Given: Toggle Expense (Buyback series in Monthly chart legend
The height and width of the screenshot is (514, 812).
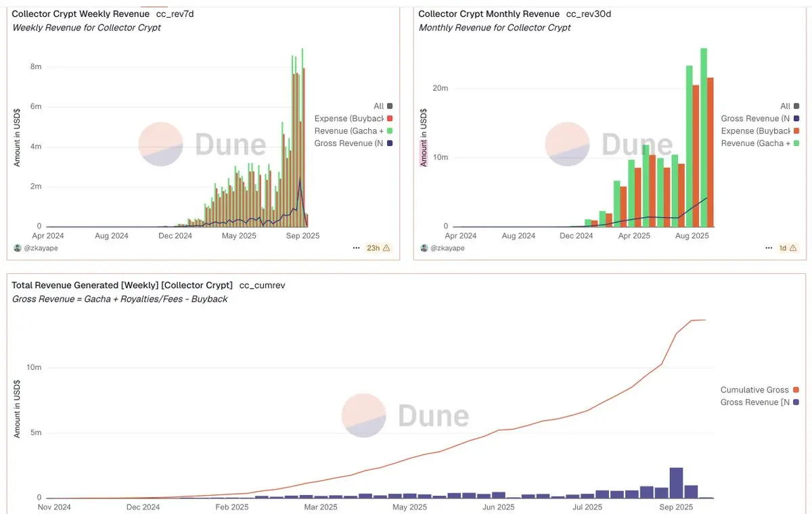Looking at the screenshot, I should [x=761, y=131].
